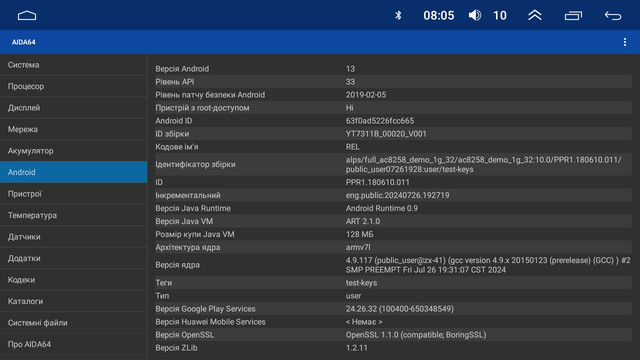Select heap size value 128 МБ
The image size is (640, 360).
360,234
